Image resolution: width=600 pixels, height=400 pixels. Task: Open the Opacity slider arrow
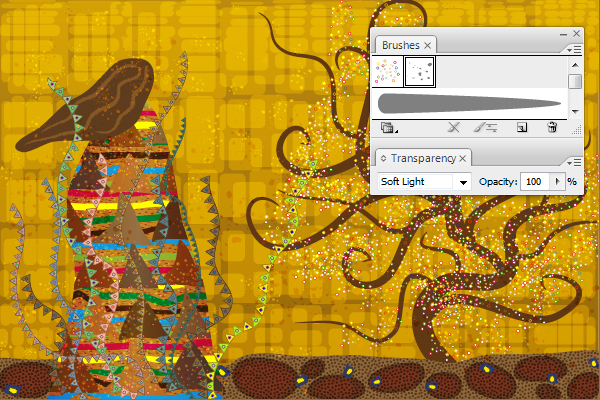coord(557,181)
